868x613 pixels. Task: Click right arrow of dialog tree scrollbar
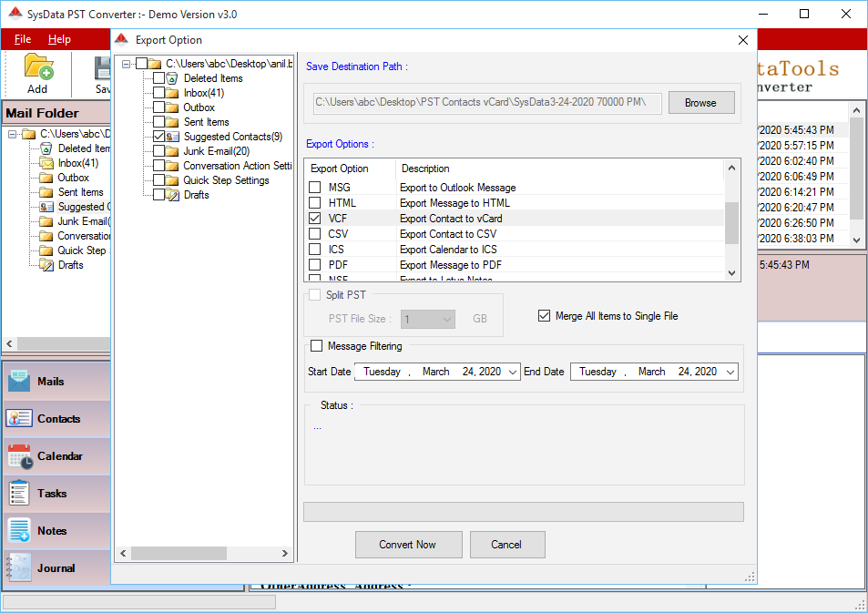(284, 553)
